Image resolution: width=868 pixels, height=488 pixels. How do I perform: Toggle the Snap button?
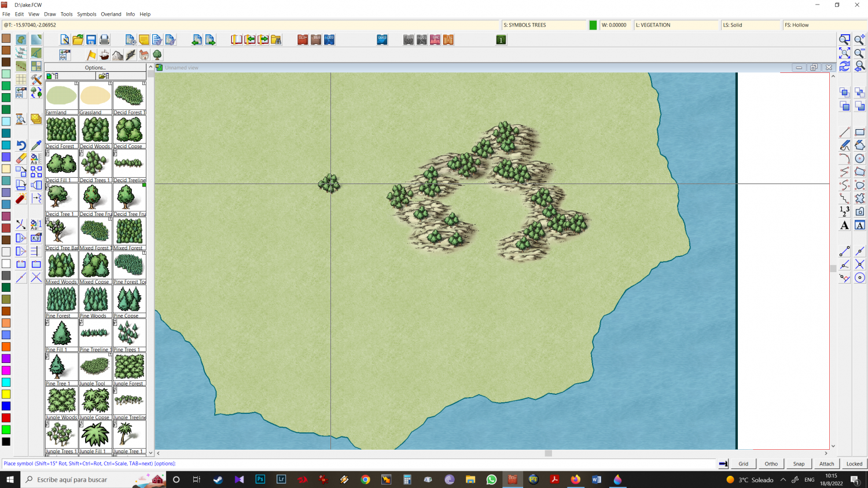[799, 464]
